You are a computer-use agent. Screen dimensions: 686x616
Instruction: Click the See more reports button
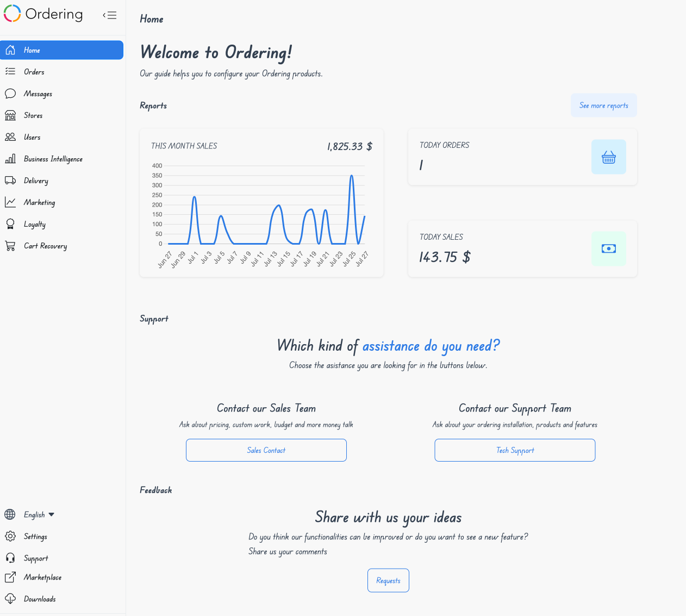pyautogui.click(x=603, y=105)
